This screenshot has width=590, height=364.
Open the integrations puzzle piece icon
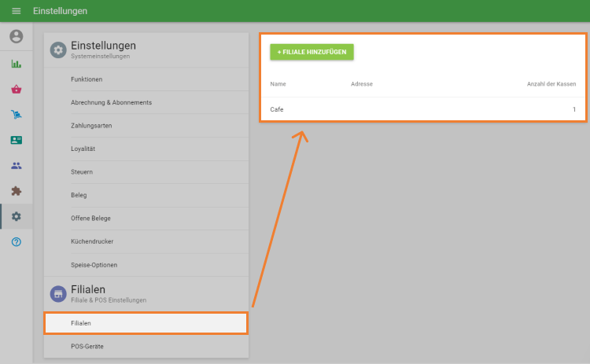tap(16, 191)
